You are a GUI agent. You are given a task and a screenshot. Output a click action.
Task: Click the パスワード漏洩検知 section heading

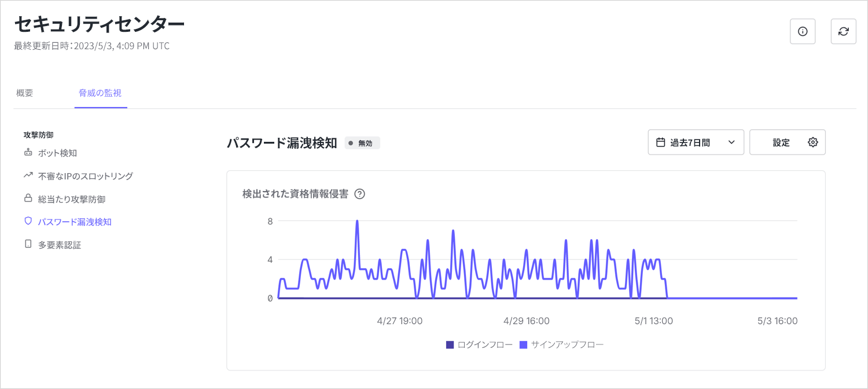point(282,143)
